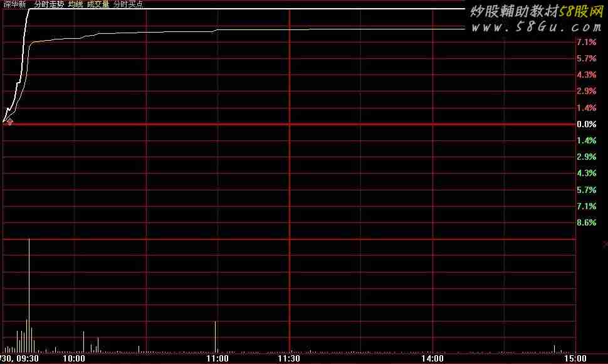Click the red 5.7% axis label
The width and height of the screenshot is (608, 364).
(x=586, y=58)
